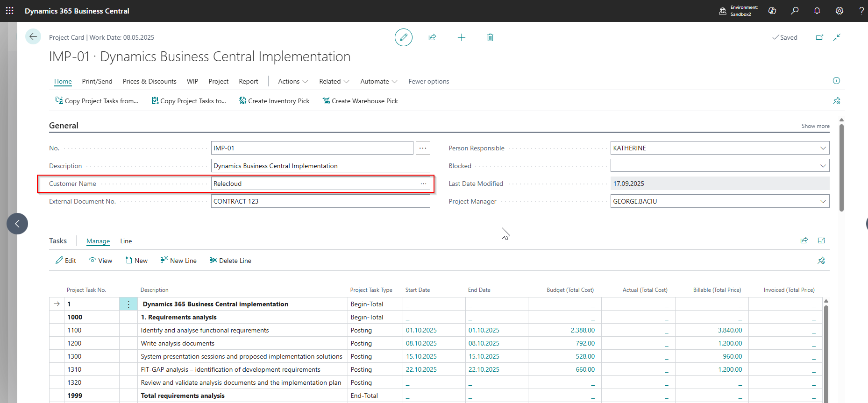Open the search magnifier in header

(795, 11)
